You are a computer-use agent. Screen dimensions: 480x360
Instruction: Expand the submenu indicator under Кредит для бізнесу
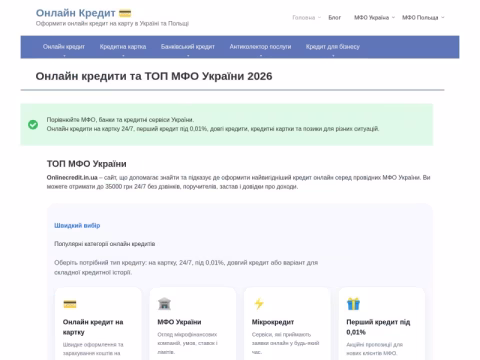333,55
